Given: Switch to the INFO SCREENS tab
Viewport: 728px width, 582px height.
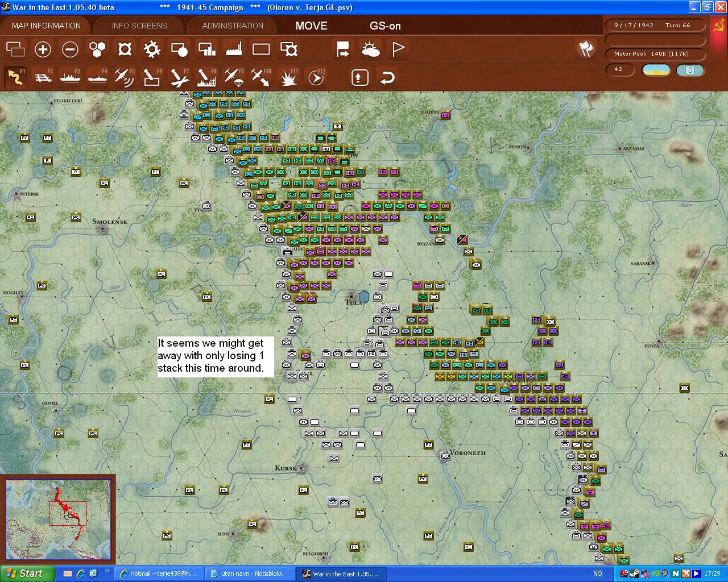Looking at the screenshot, I should point(139,26).
